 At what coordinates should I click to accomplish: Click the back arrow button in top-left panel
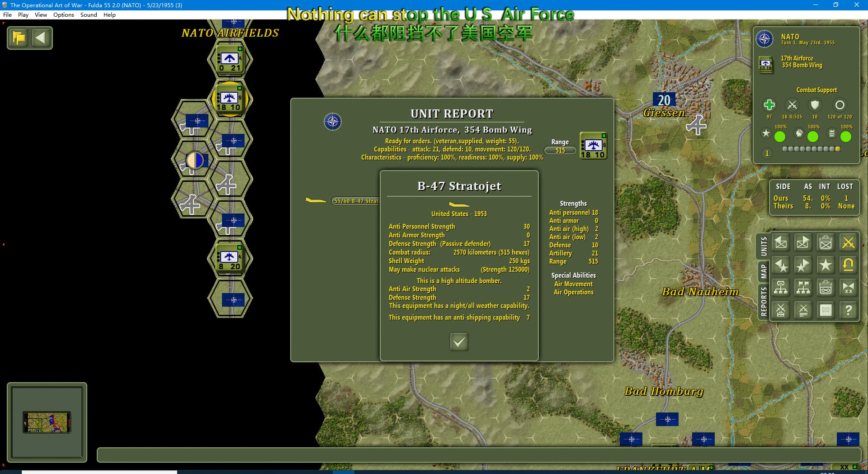click(x=41, y=38)
